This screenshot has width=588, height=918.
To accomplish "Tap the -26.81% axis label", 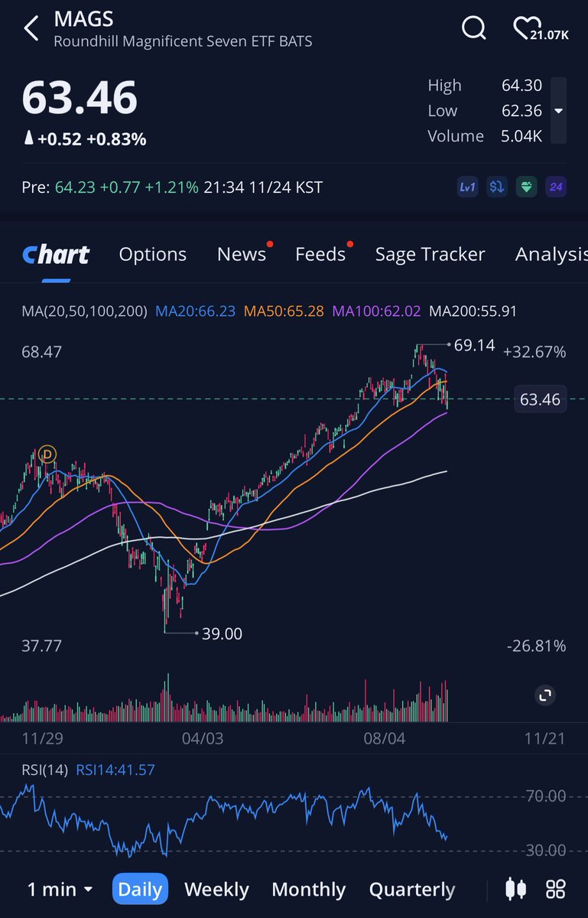I will [536, 646].
